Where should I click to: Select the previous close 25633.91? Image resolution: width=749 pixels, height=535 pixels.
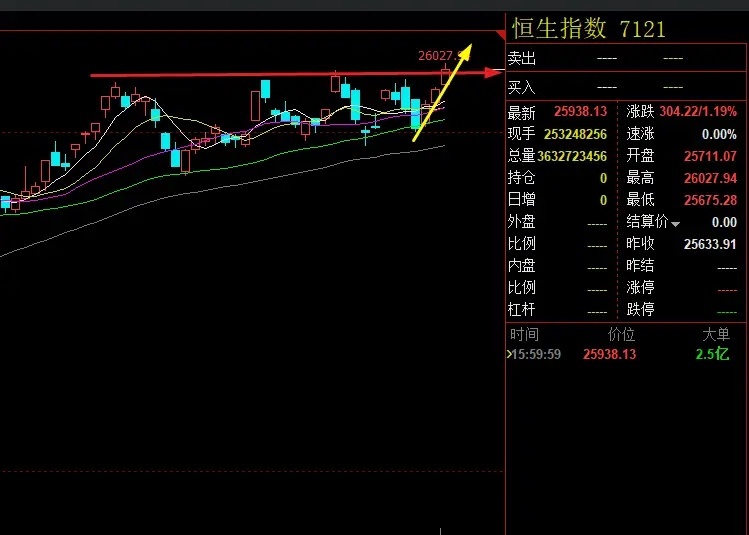(x=710, y=245)
